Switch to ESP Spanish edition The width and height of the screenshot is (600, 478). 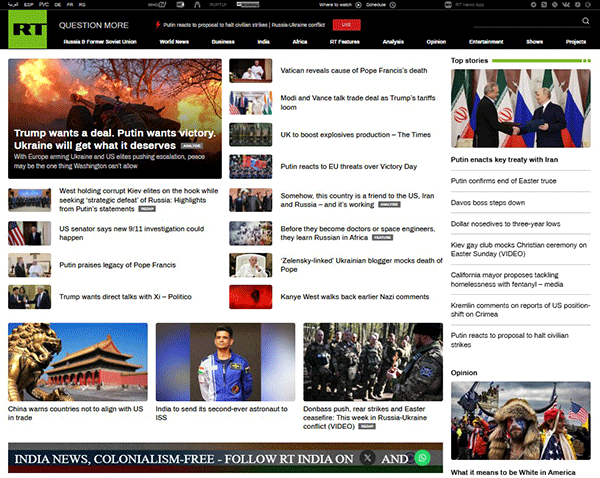tap(28, 5)
